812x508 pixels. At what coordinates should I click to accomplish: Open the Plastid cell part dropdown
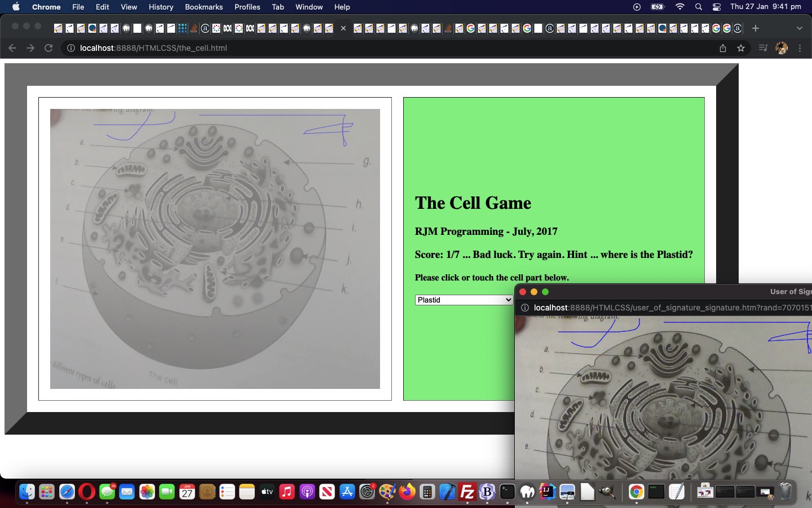coord(464,300)
